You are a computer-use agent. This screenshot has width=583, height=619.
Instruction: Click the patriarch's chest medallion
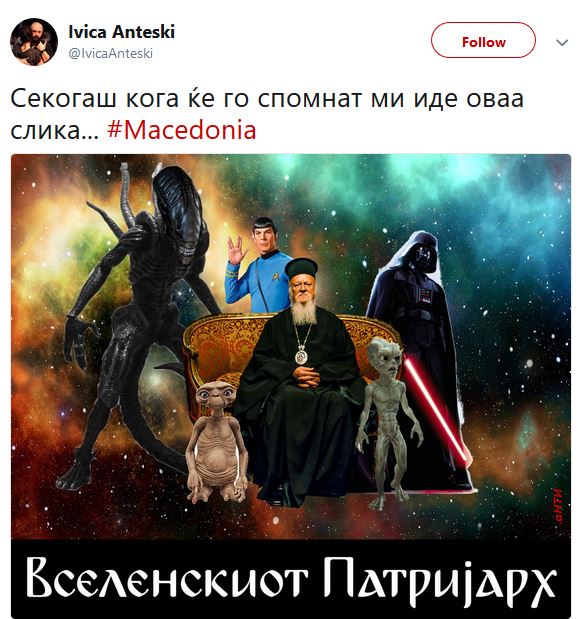coord(302,356)
